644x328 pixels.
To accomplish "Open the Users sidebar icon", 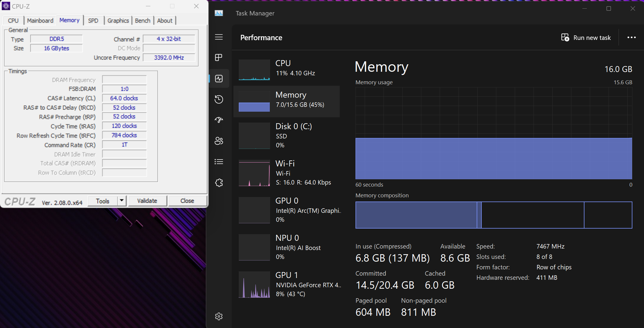I will pyautogui.click(x=219, y=141).
